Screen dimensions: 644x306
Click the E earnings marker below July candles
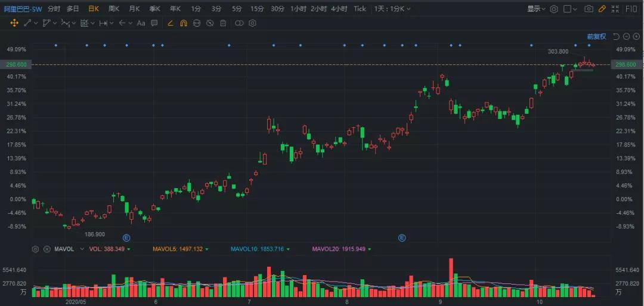click(x=402, y=238)
